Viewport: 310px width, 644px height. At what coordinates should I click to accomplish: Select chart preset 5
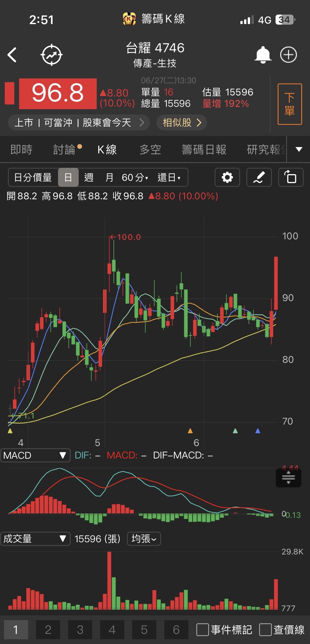pos(144,630)
